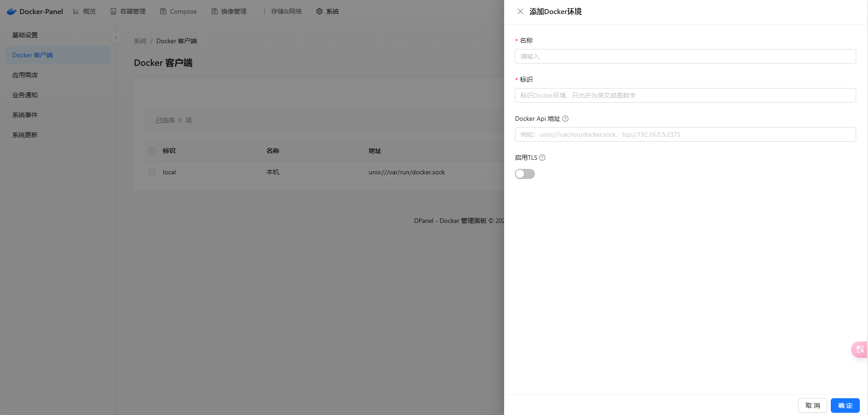
Task: Click the 取消 cancel button
Action: (812, 405)
